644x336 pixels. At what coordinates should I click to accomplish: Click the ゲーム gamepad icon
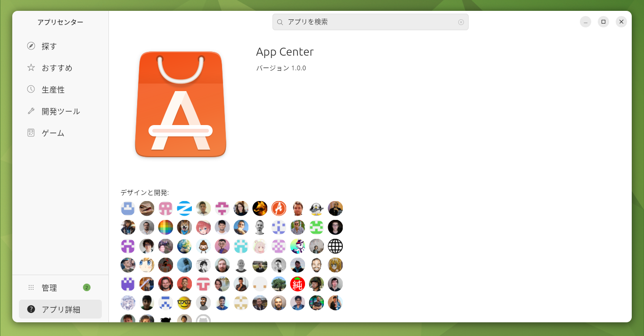[31, 133]
